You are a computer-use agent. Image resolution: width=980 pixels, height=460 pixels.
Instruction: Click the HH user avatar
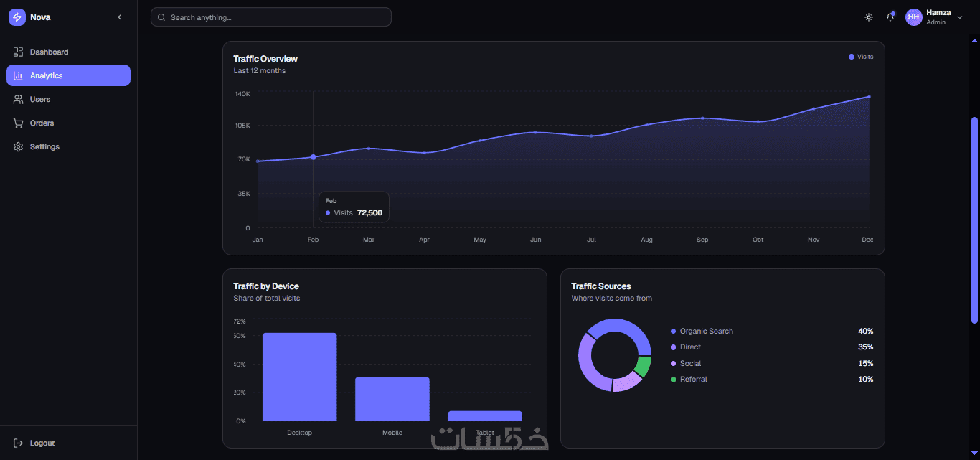point(914,17)
